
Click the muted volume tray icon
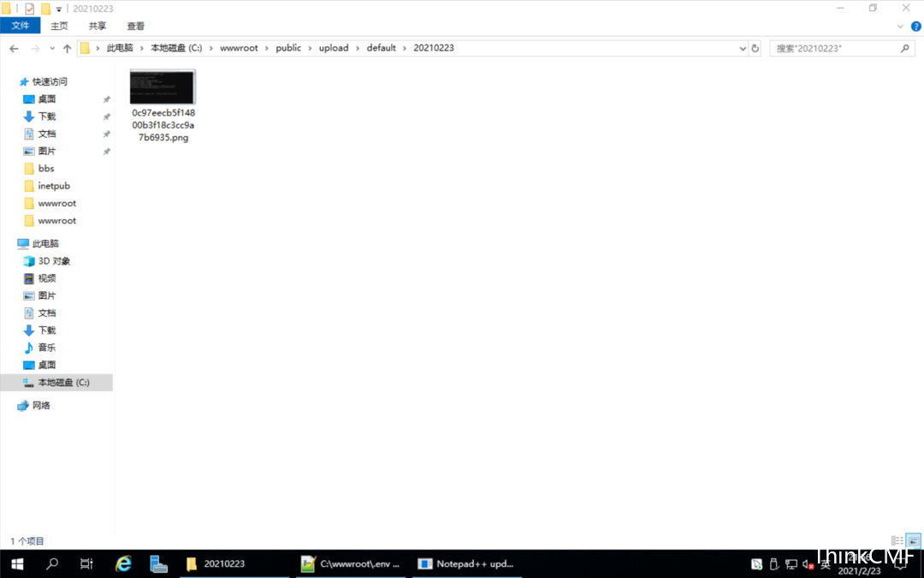point(808,564)
